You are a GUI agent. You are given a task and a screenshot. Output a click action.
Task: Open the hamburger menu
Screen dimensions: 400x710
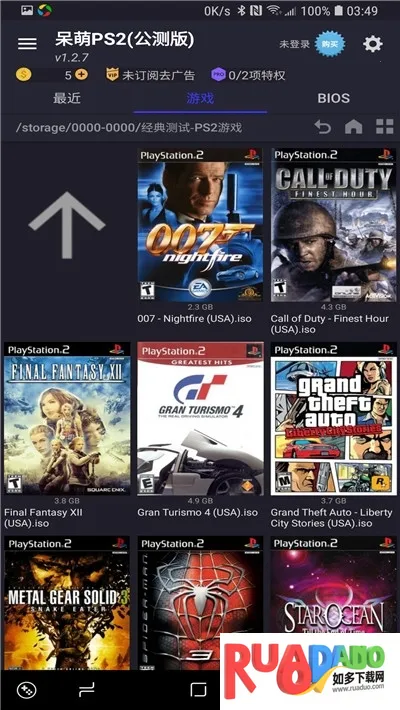[27, 43]
